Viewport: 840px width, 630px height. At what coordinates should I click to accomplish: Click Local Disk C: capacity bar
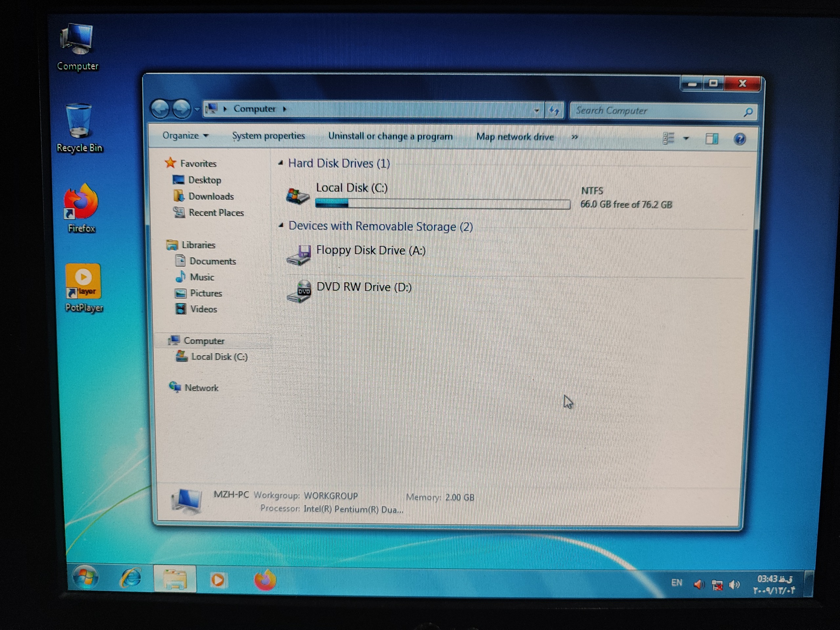(442, 204)
